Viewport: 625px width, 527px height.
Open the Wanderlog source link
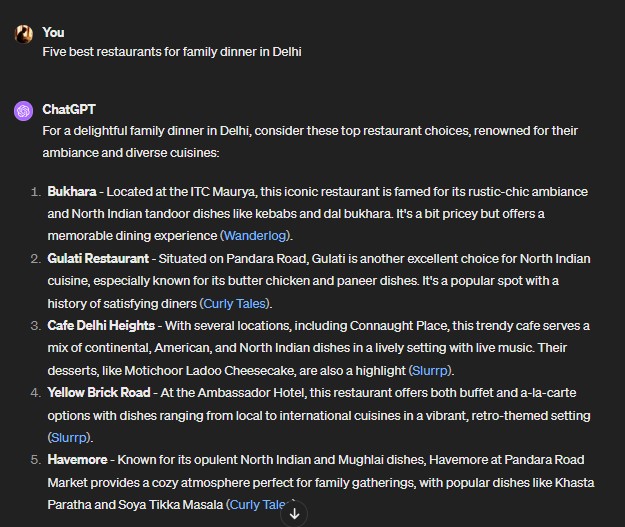coord(255,236)
